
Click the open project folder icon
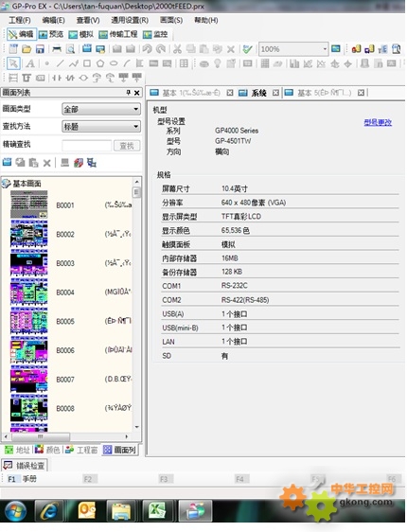(x=27, y=49)
